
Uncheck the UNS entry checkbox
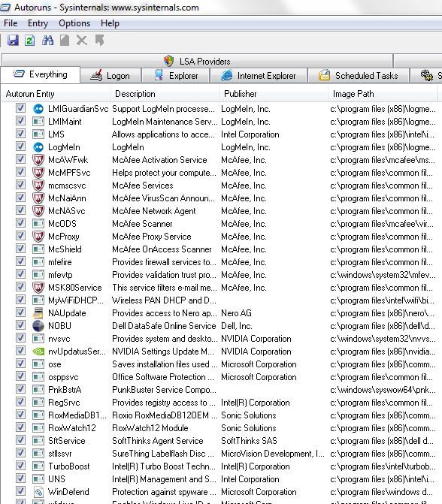[x=20, y=478]
